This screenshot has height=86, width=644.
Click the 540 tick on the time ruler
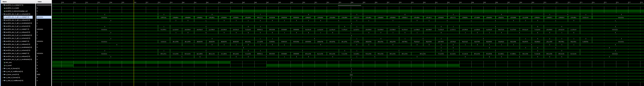point(183,2)
